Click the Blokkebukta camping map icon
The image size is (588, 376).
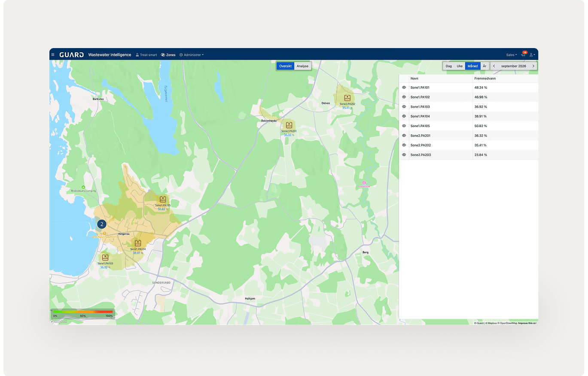83,187
